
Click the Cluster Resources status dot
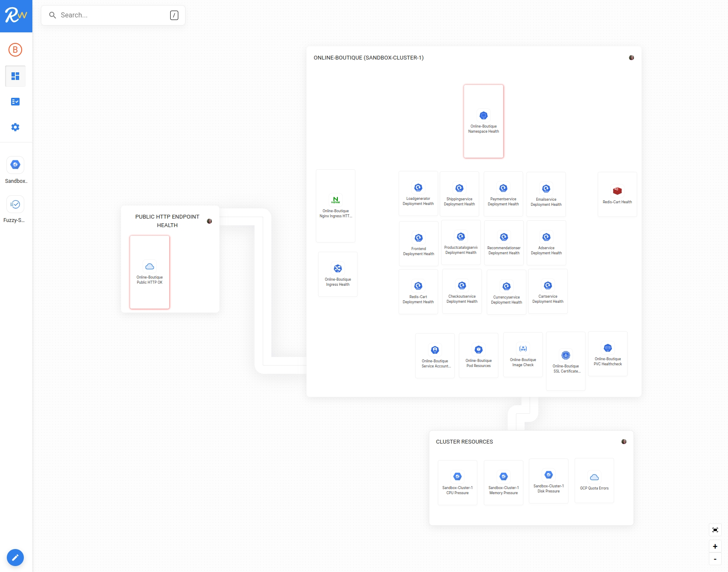pyautogui.click(x=624, y=442)
